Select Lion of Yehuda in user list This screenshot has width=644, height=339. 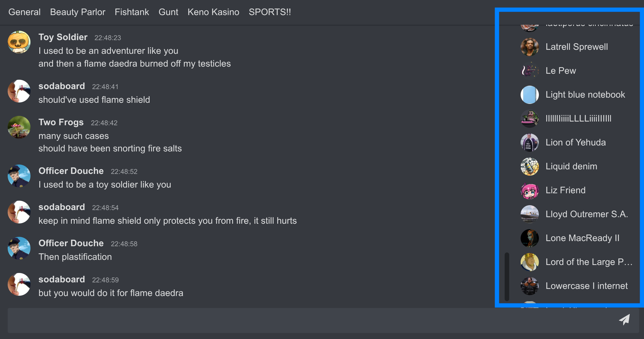(575, 143)
